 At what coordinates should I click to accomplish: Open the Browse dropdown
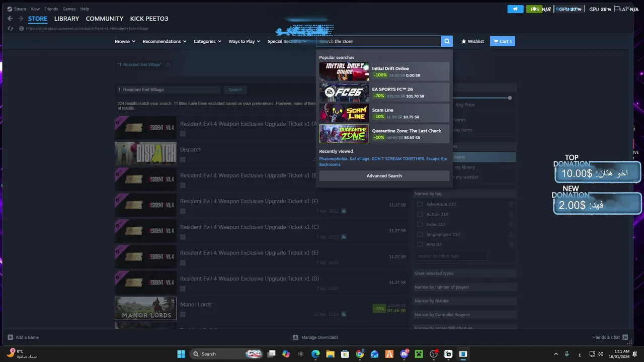point(125,41)
